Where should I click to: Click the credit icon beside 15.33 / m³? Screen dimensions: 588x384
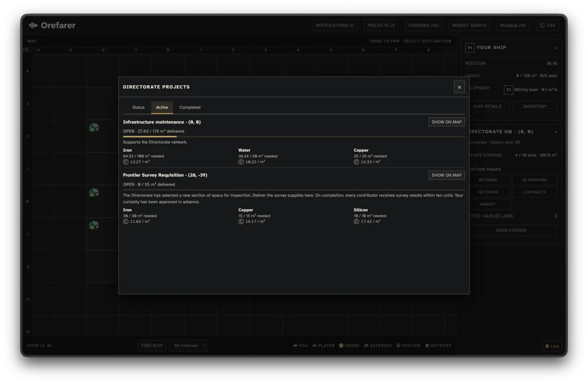coord(356,162)
